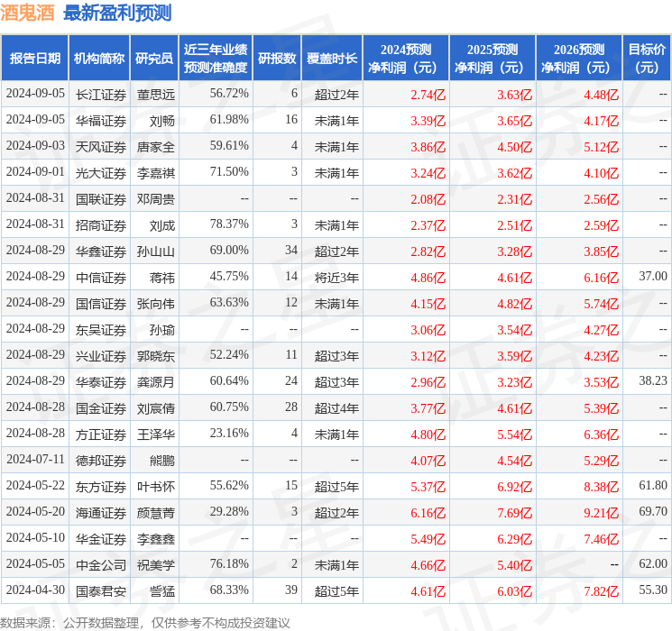Click accuracy value 76.18%
The width and height of the screenshot is (672, 631).
(229, 563)
